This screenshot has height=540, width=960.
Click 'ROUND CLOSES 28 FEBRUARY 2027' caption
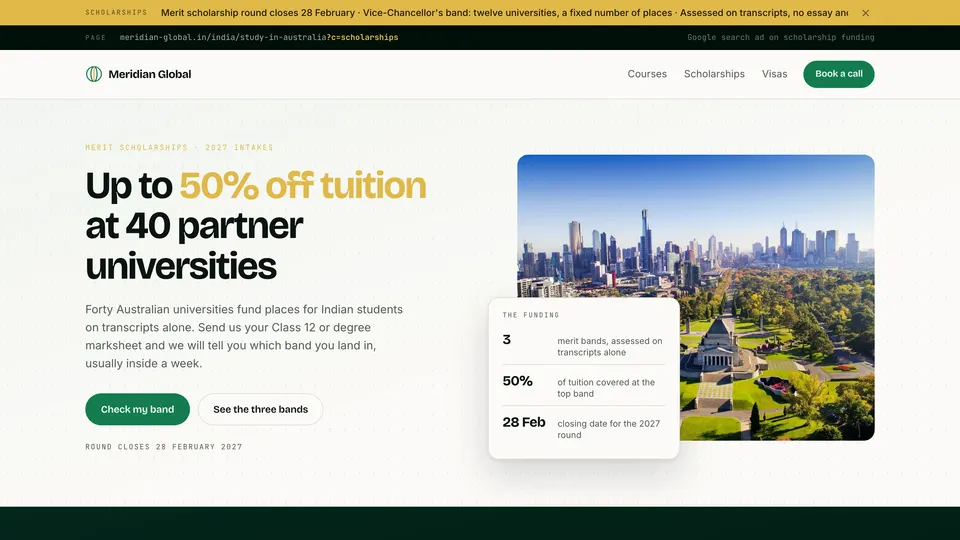click(x=163, y=447)
